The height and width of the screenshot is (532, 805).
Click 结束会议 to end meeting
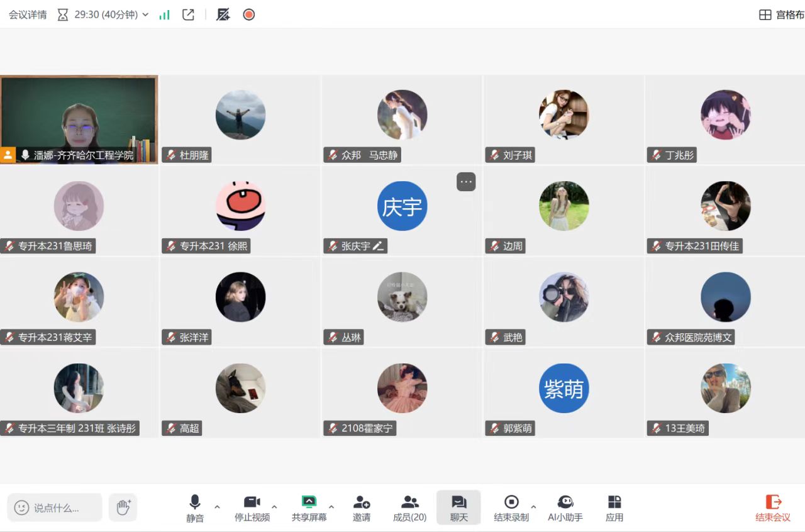pyautogui.click(x=772, y=507)
